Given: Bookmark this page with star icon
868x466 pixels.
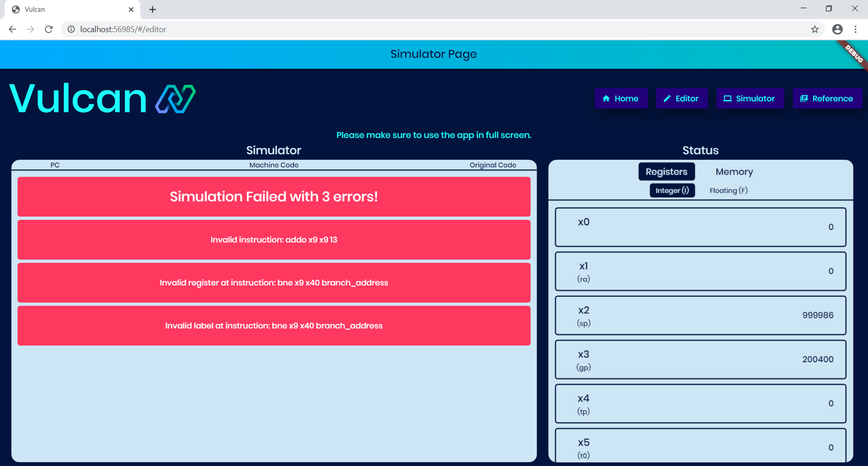Looking at the screenshot, I should click(x=815, y=29).
